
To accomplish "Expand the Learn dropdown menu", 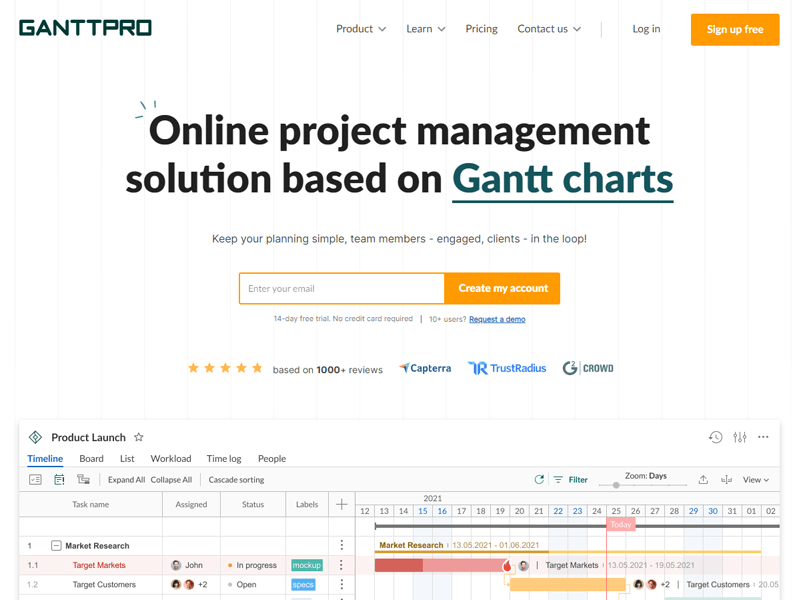I will coord(426,29).
